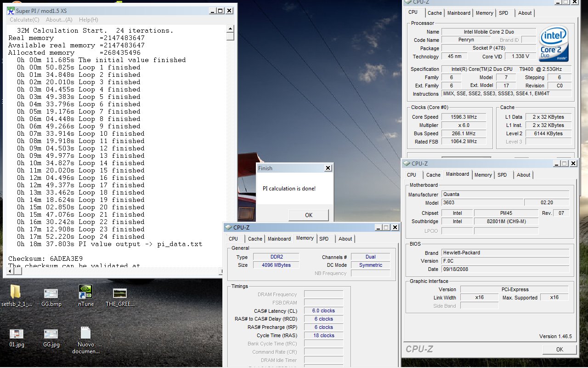The width and height of the screenshot is (588, 368).
Task: Select About tab in CPU-Z Memory window
Action: click(345, 239)
